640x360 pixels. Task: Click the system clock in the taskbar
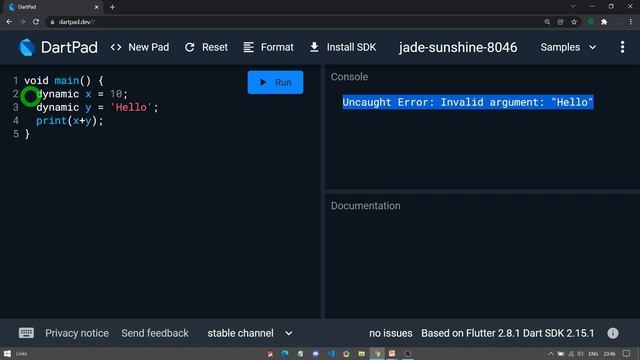[x=609, y=354]
